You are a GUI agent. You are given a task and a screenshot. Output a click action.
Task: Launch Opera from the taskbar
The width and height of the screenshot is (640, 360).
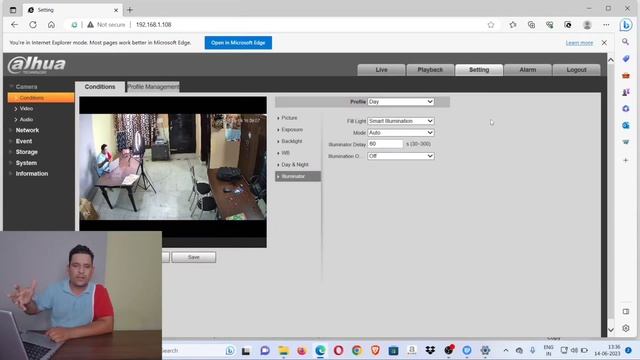[338, 350]
